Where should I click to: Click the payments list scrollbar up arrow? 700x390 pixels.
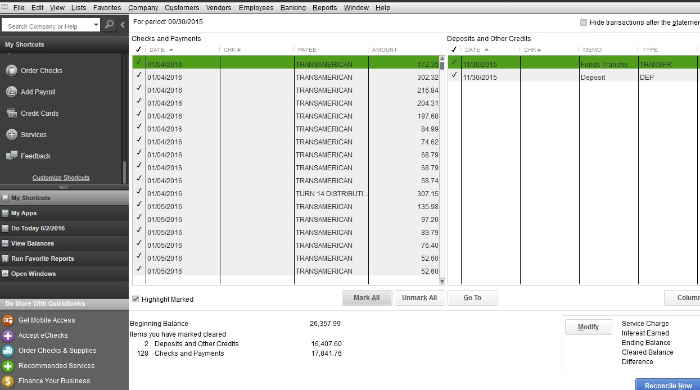click(x=442, y=58)
